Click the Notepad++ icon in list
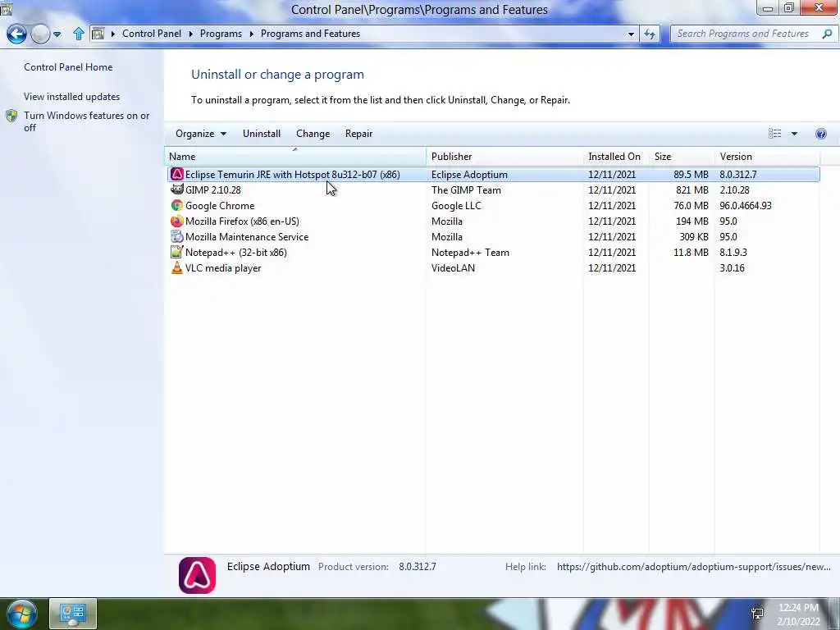840x630 pixels. (x=177, y=253)
